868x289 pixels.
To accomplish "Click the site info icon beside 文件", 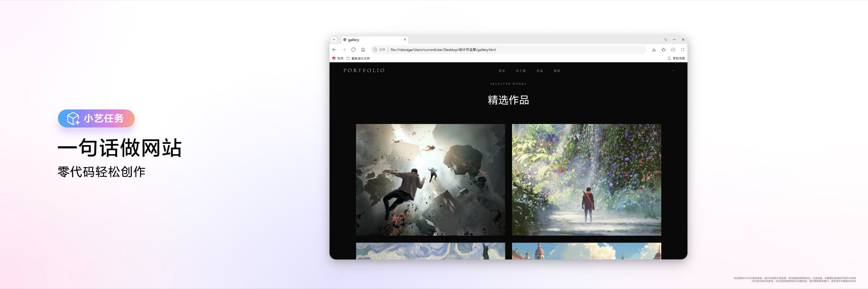I will point(375,50).
